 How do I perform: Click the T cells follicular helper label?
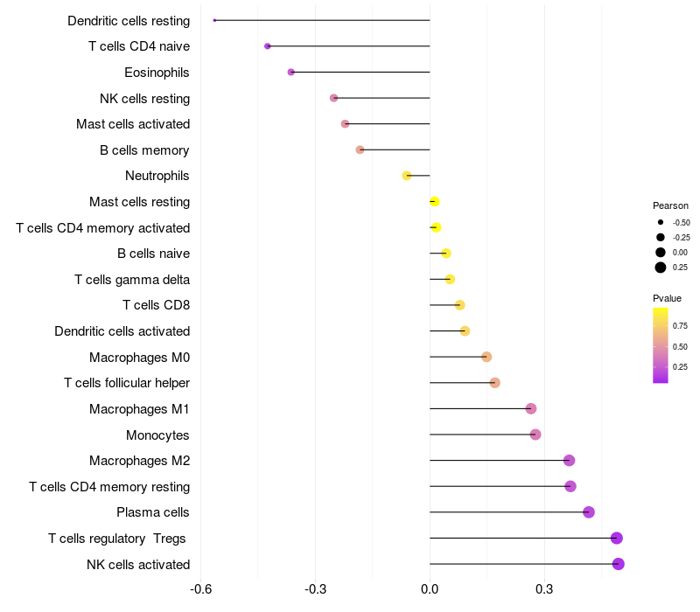[127, 383]
